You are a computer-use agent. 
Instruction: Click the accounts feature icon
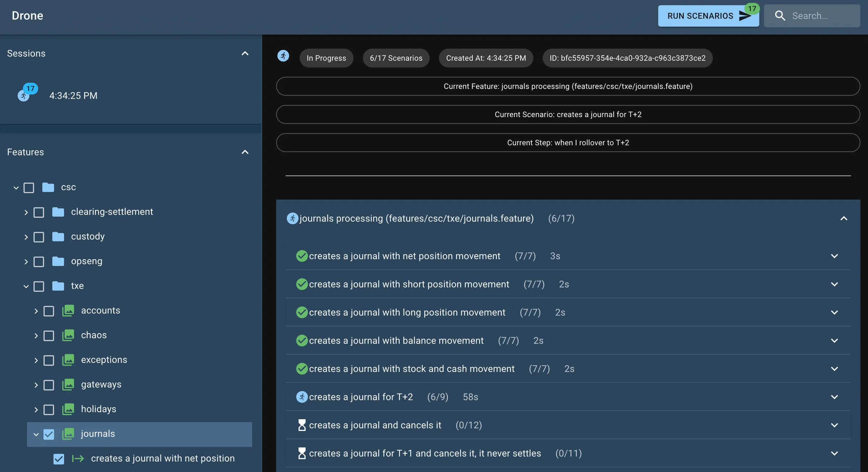click(x=68, y=310)
